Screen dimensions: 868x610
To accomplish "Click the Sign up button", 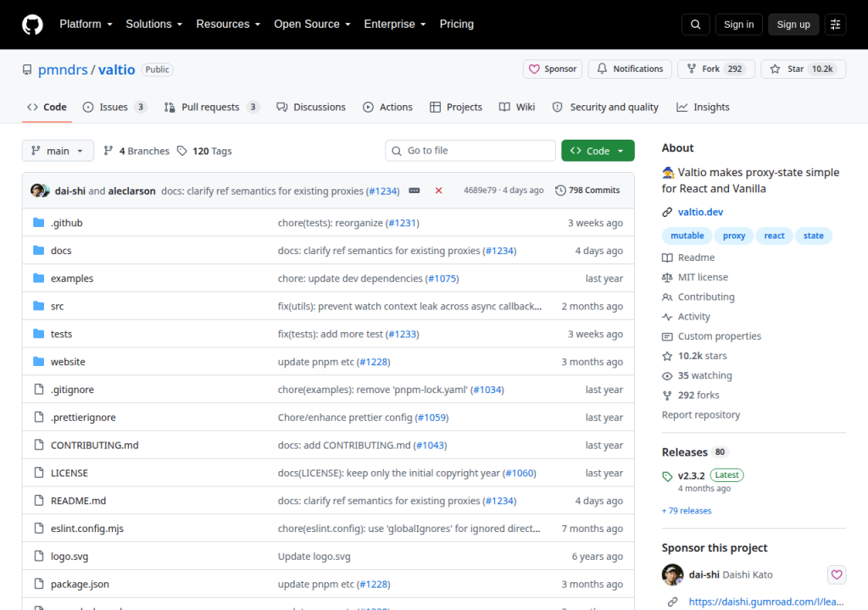I will (x=793, y=25).
